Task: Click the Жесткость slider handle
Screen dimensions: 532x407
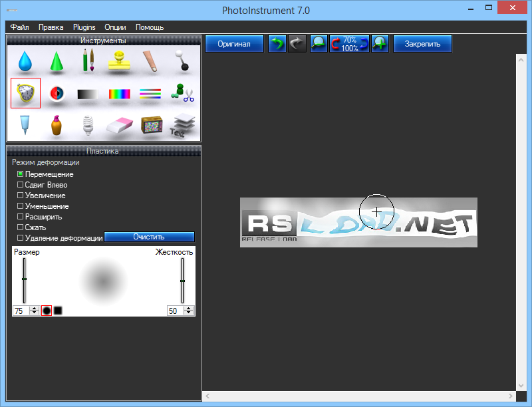Action: tap(182, 281)
